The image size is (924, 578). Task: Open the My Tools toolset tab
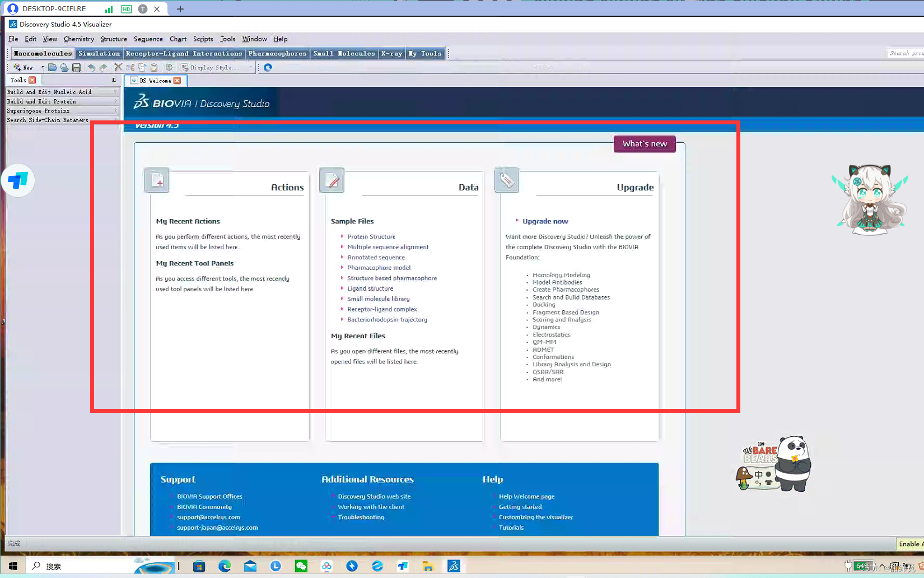[426, 54]
